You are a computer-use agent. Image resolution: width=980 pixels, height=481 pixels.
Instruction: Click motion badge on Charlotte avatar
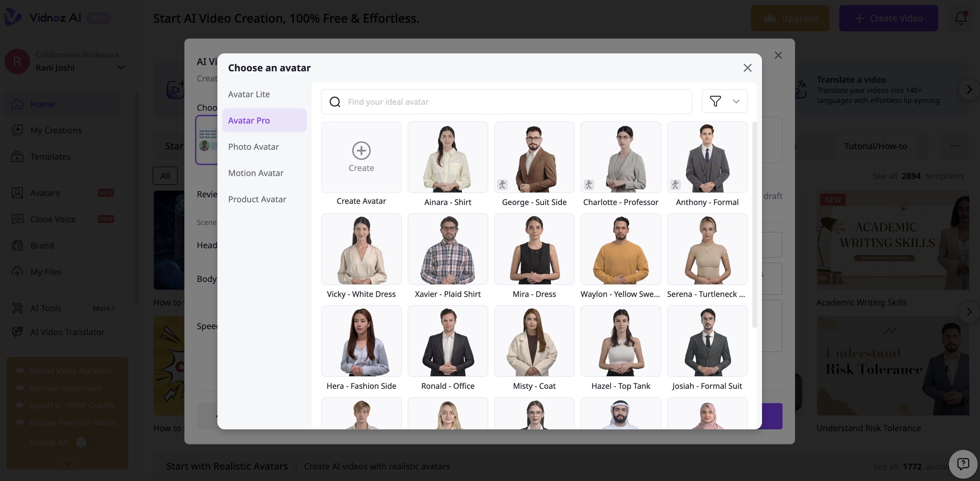point(589,185)
